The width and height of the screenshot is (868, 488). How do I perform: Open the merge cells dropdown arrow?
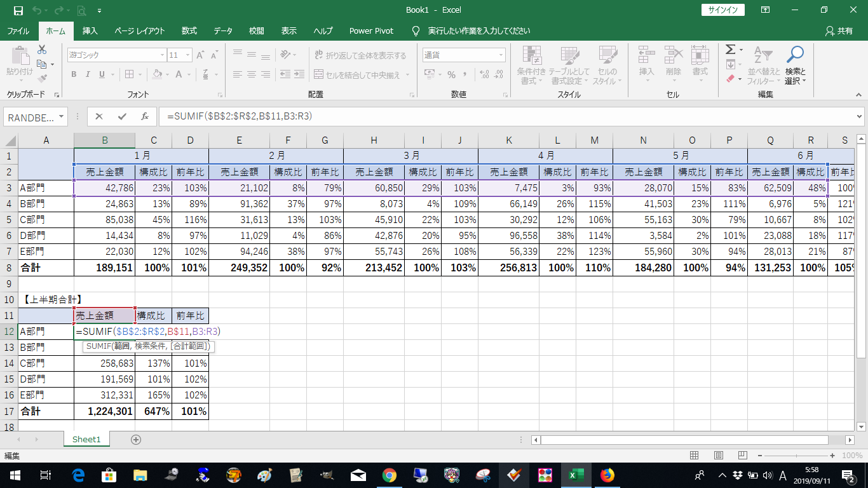click(407, 74)
